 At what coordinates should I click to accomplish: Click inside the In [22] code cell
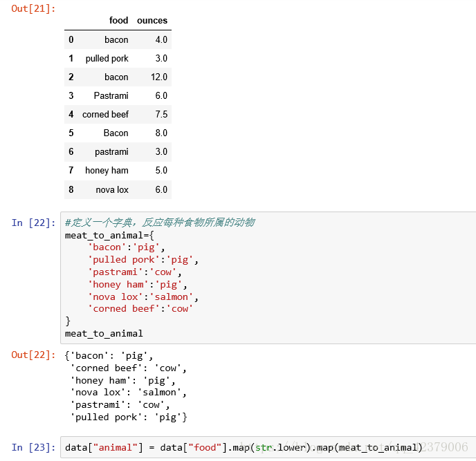point(268,278)
